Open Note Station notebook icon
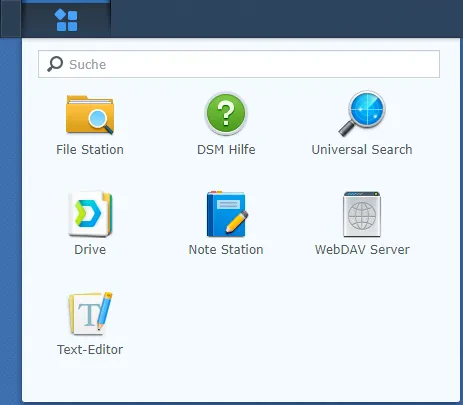Viewport: 463px width, 405px height. pyautogui.click(x=227, y=214)
